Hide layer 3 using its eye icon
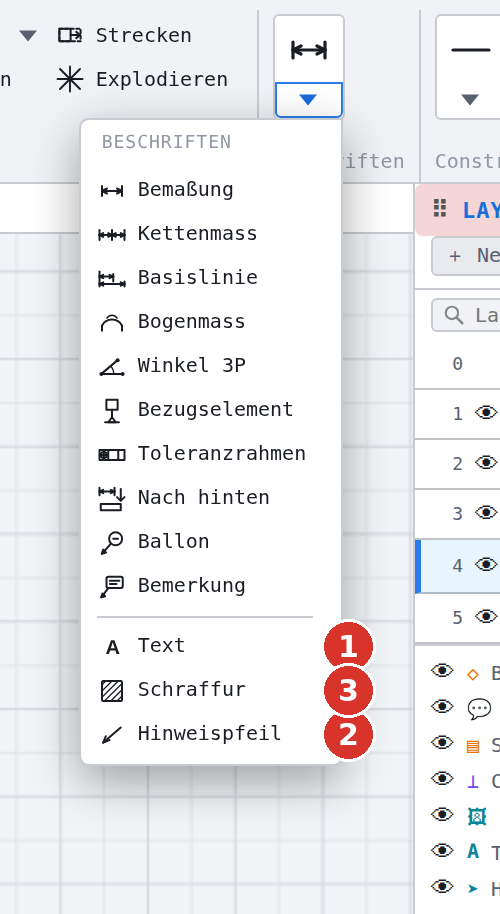Screen dimensions: 500x914 pos(486,513)
